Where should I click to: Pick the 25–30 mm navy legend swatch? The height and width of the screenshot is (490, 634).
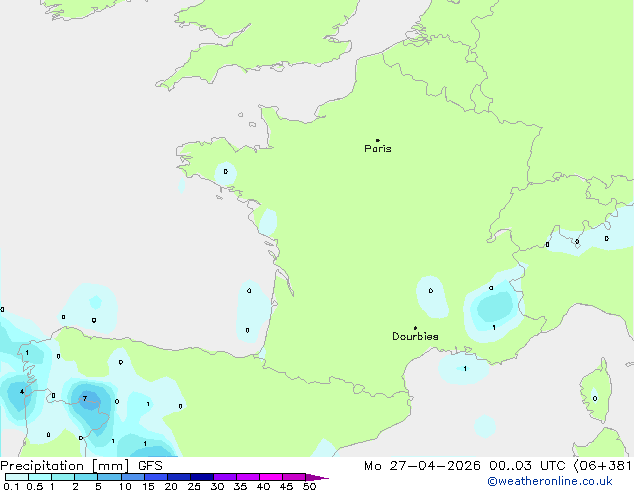[x=202, y=477]
